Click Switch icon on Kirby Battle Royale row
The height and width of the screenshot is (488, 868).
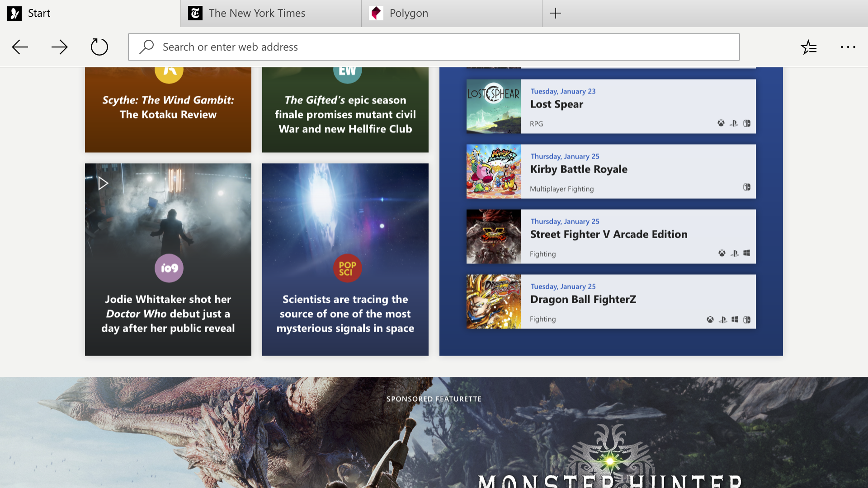pos(747,187)
